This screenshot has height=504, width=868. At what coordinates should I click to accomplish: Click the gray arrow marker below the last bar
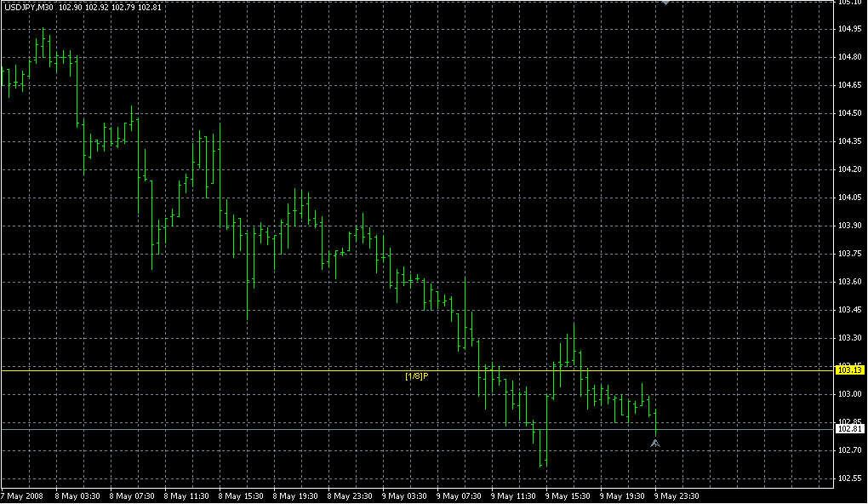coord(655,443)
